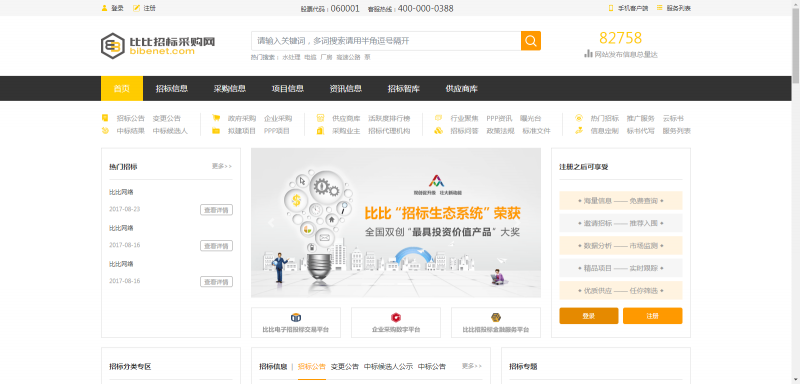Click the 登录 user icon in top bar

pyautogui.click(x=105, y=8)
